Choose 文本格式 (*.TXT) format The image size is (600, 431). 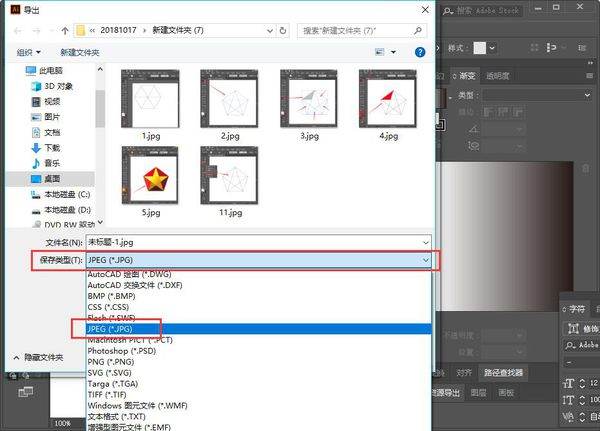[x=259, y=416]
